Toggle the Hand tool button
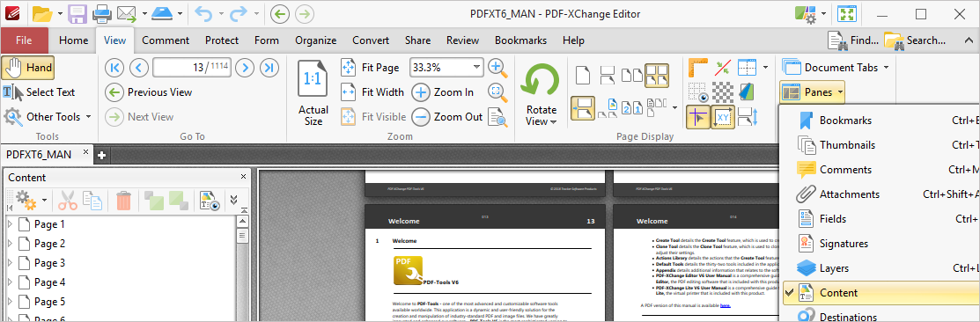This screenshot has width=980, height=322. point(28,68)
